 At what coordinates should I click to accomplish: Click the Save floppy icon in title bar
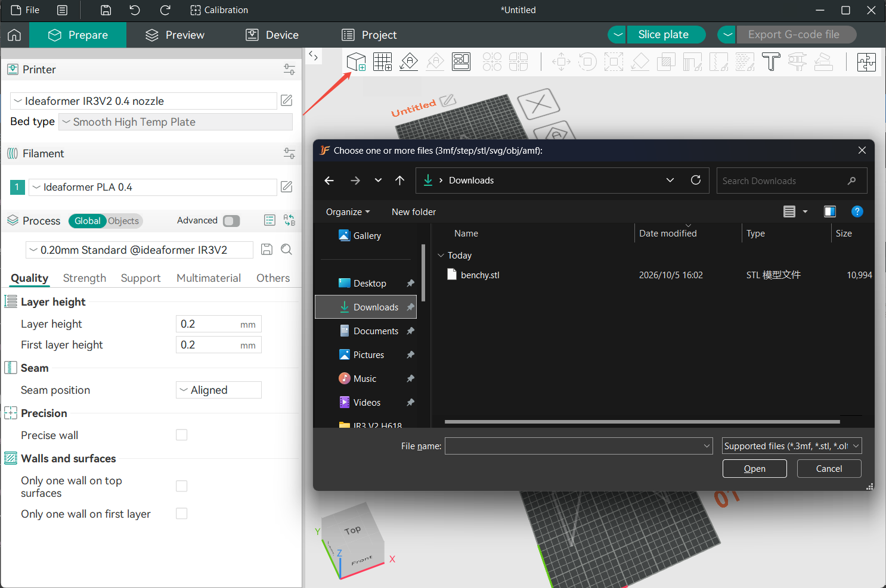(x=106, y=10)
